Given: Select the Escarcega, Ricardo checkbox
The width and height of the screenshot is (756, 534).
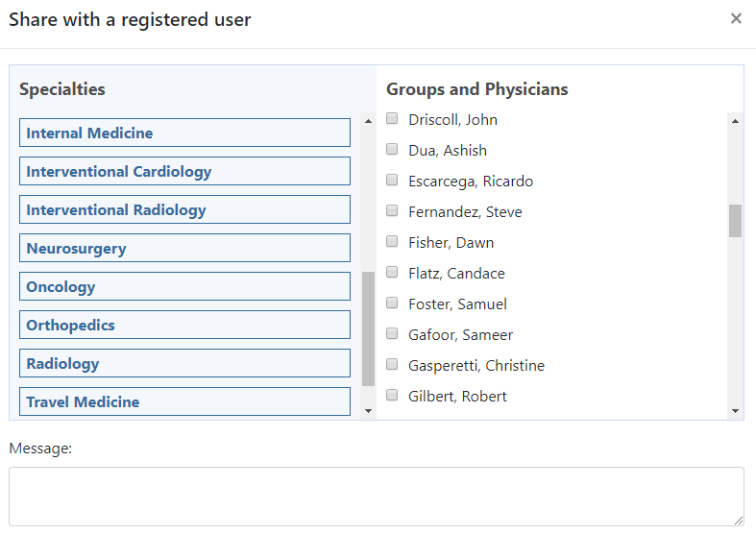Looking at the screenshot, I should [392, 181].
